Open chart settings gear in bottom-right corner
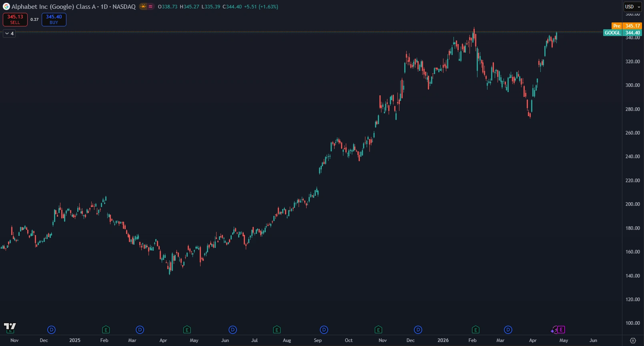644x346 pixels. coord(633,340)
